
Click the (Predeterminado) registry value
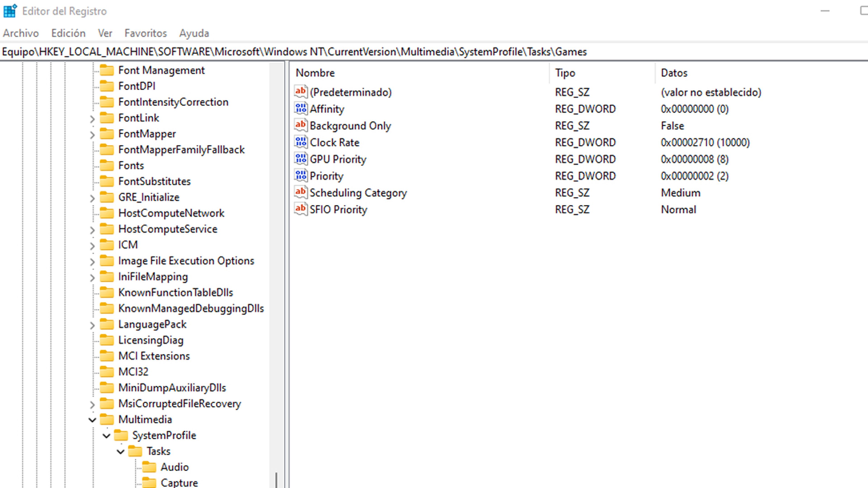pos(351,92)
